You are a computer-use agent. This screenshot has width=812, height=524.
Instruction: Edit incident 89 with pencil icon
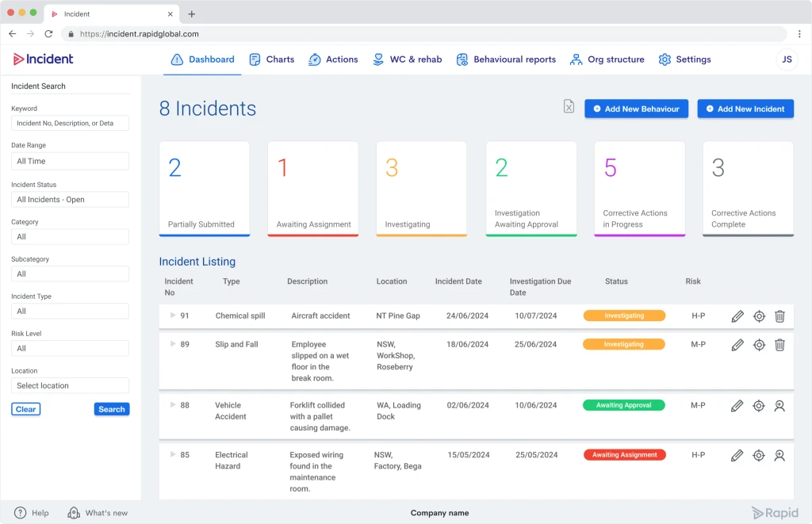[737, 345]
